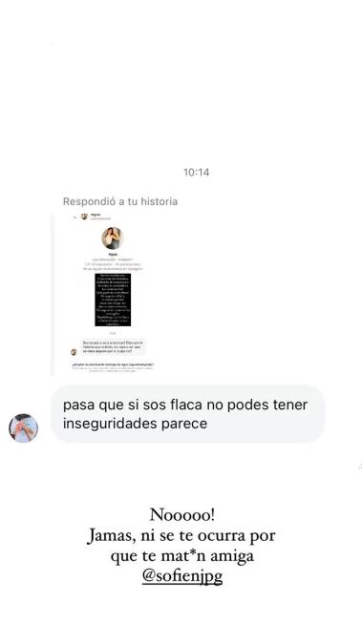
Task: Tap the small header avatar in the story preview
Action: coord(84,217)
